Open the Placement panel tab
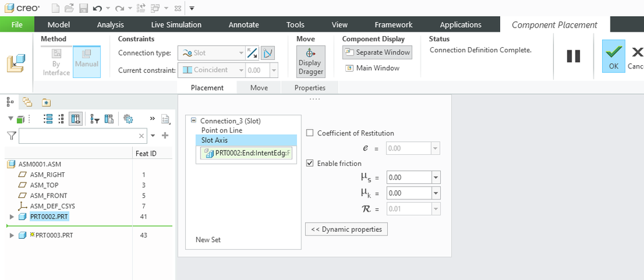The width and height of the screenshot is (644, 280). coord(207,88)
